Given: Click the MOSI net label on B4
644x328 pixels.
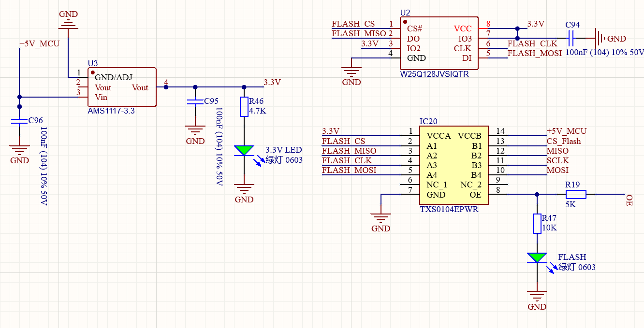Looking at the screenshot, I should pyautogui.click(x=557, y=170).
